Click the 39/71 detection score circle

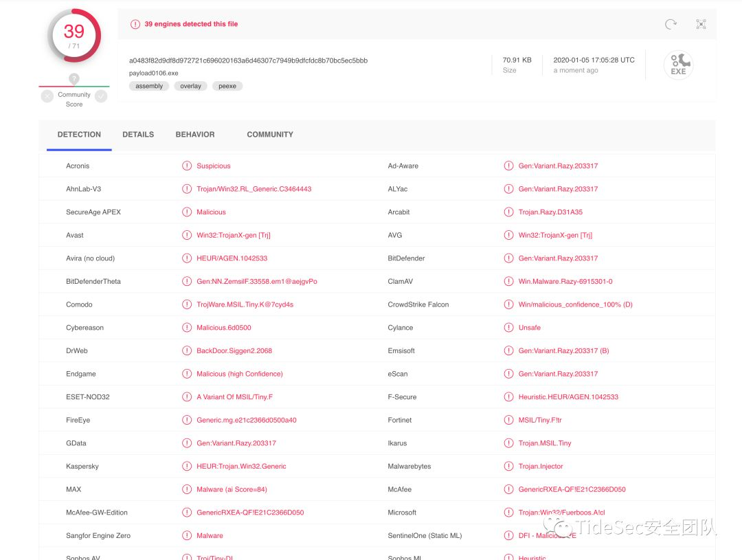[x=74, y=36]
